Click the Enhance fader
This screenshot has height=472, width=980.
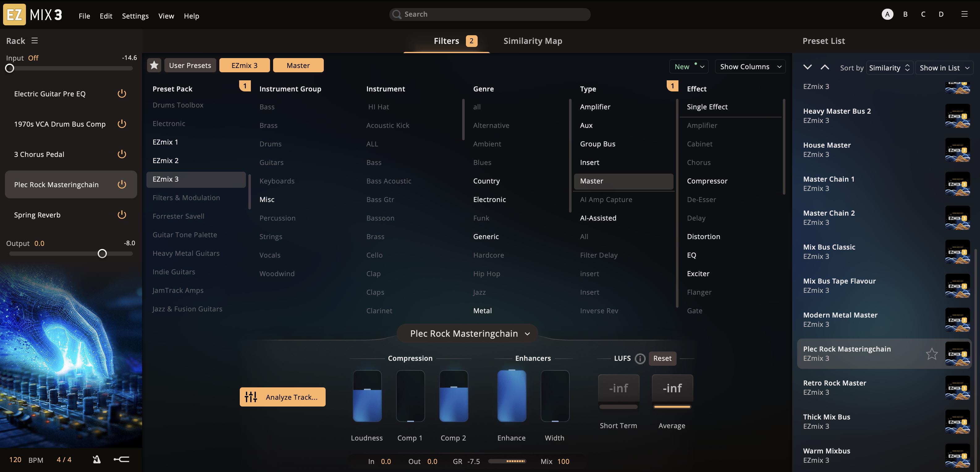512,396
